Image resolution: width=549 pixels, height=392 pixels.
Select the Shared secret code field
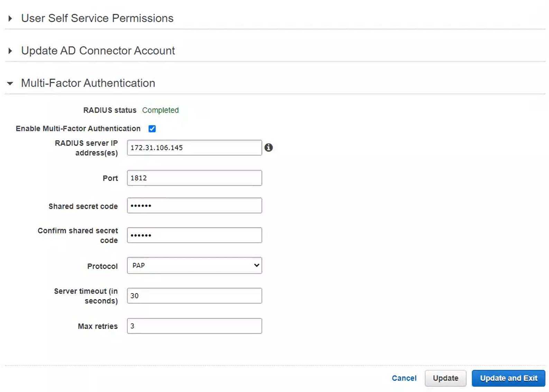[x=194, y=206]
